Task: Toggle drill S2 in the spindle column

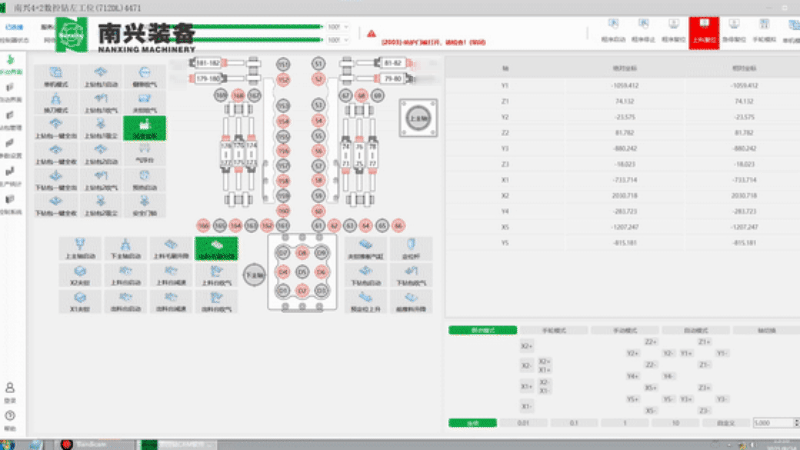Action: coord(319,78)
